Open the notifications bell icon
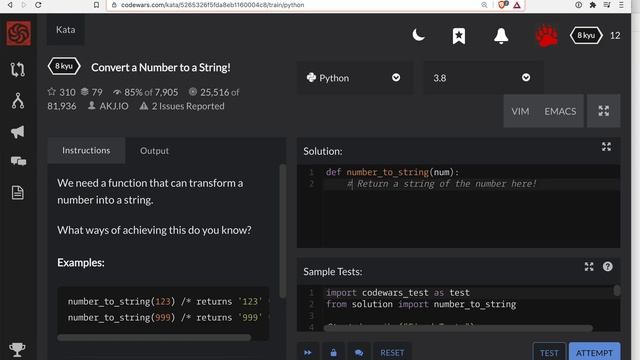 click(501, 36)
